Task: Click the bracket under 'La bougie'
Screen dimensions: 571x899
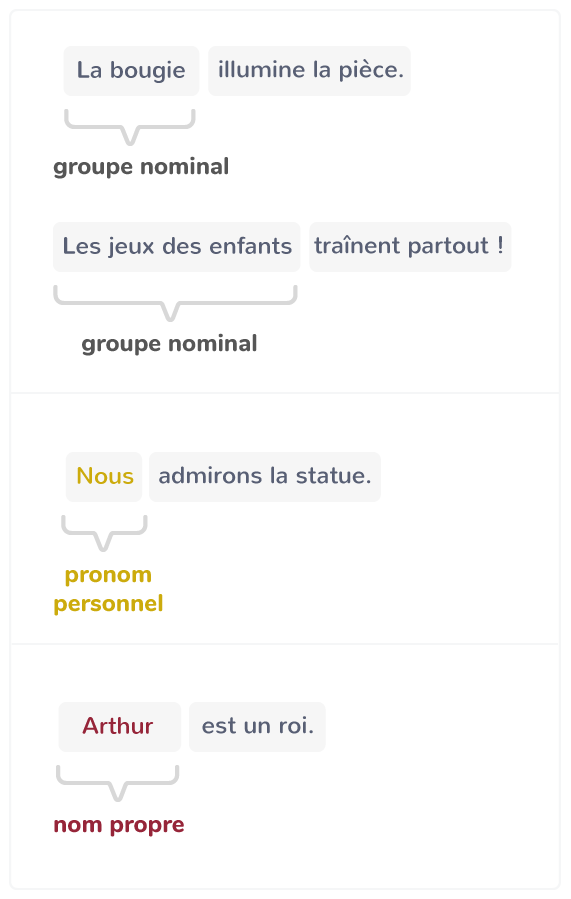Action: [130, 127]
